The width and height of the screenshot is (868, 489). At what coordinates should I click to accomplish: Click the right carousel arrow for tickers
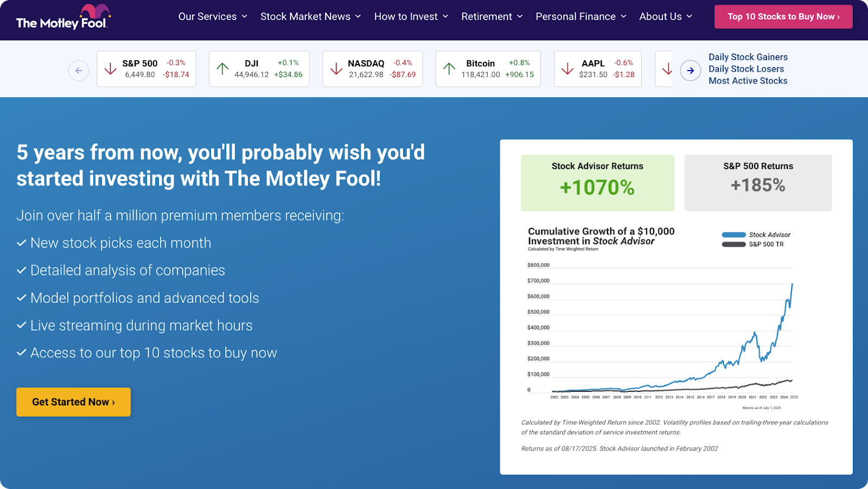[691, 71]
